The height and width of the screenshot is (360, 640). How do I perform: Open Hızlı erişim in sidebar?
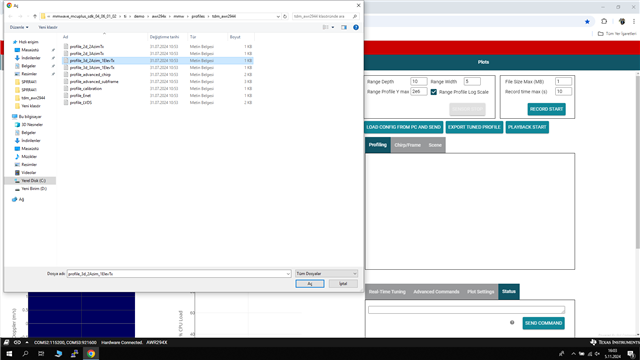tap(28, 42)
